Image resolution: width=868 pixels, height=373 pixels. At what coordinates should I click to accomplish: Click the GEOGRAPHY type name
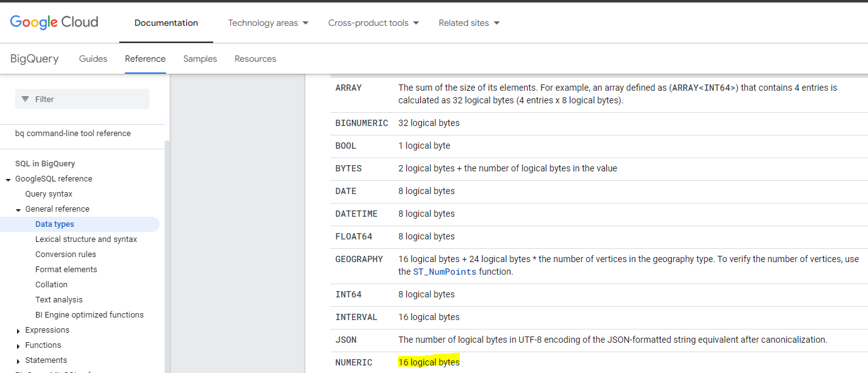[359, 259]
